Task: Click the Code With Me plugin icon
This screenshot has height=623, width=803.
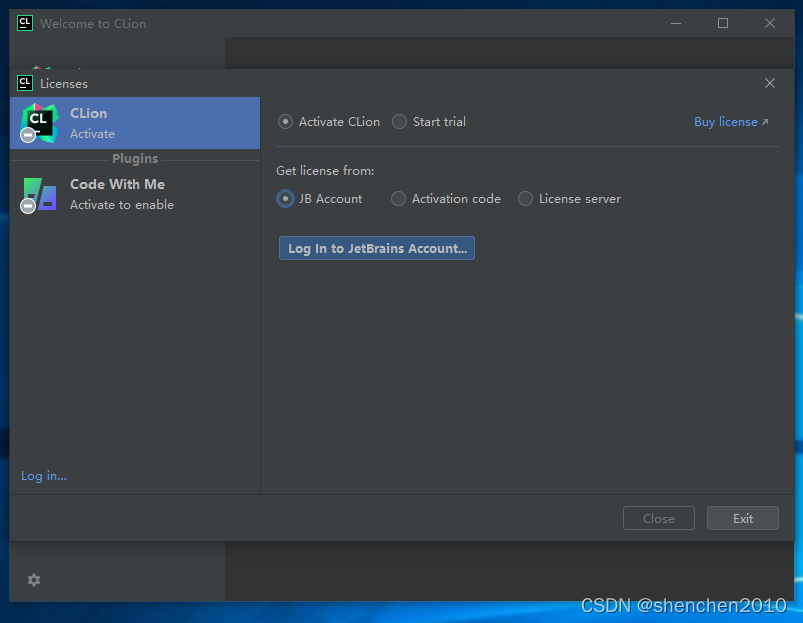Action: coord(39,195)
